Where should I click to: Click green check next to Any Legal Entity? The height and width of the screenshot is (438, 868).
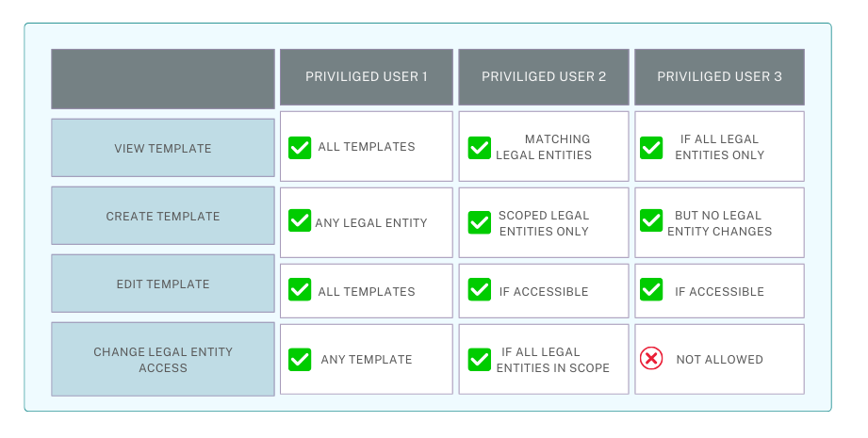coord(300,220)
